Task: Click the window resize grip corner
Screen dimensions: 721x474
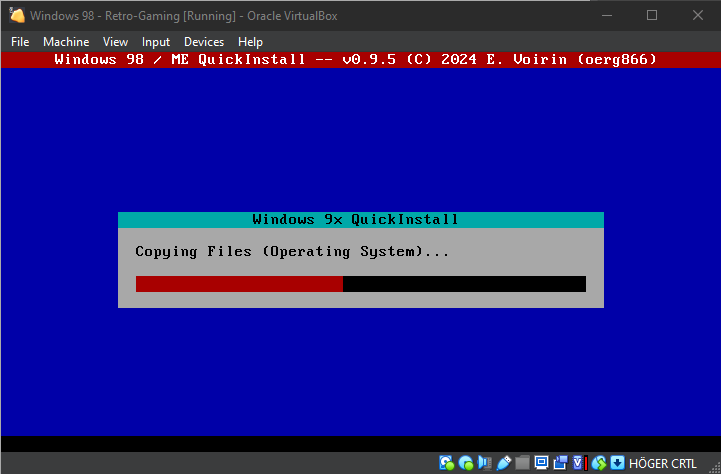Action: point(714,467)
